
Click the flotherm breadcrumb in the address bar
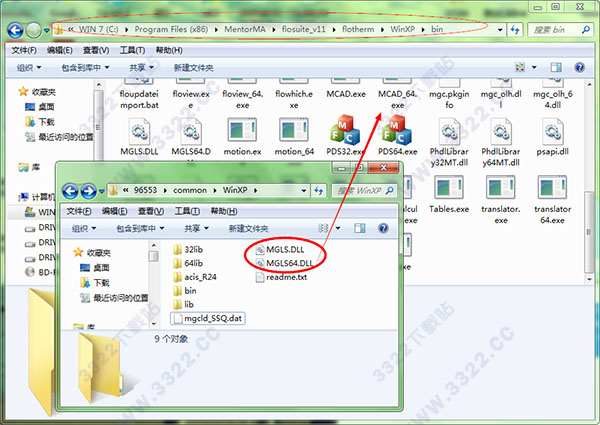358,29
